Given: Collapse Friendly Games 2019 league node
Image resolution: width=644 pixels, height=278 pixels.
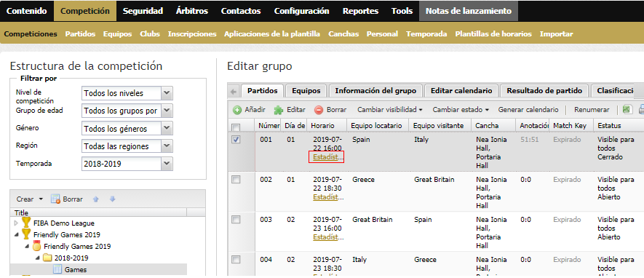Looking at the screenshot, I should coord(17,235).
